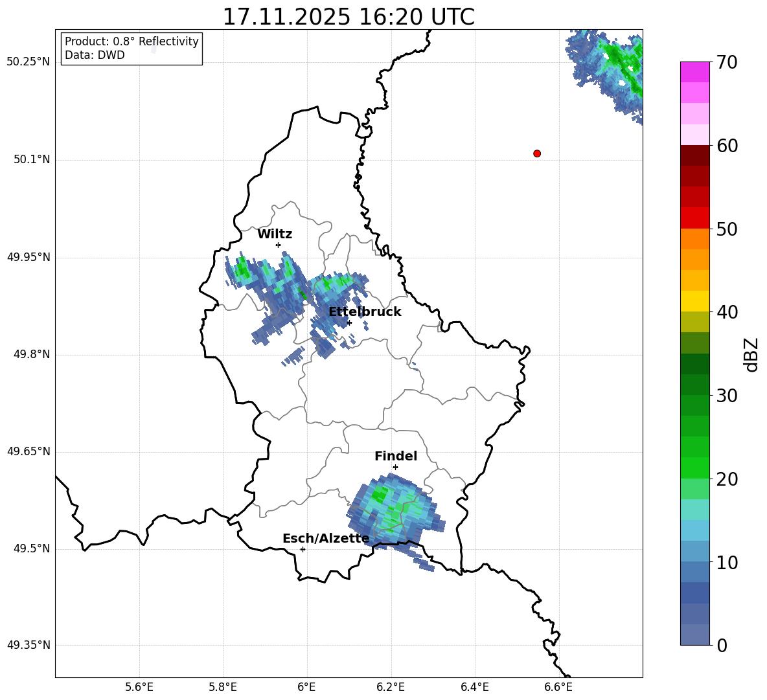
Task: Click the grey-blue bottom colorbar swatch
Action: [x=694, y=635]
